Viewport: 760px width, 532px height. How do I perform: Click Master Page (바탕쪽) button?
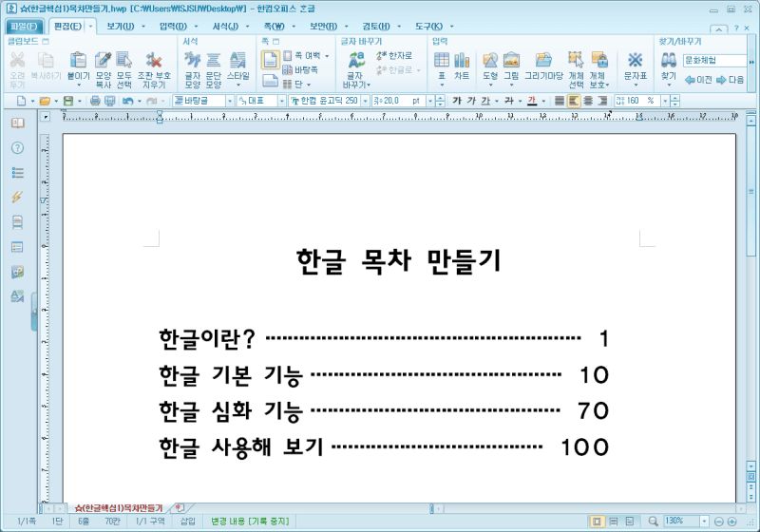300,70
